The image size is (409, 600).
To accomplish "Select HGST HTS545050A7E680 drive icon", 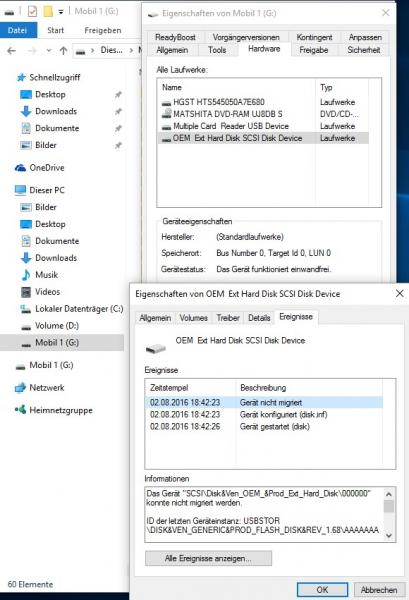I will click(x=166, y=103).
